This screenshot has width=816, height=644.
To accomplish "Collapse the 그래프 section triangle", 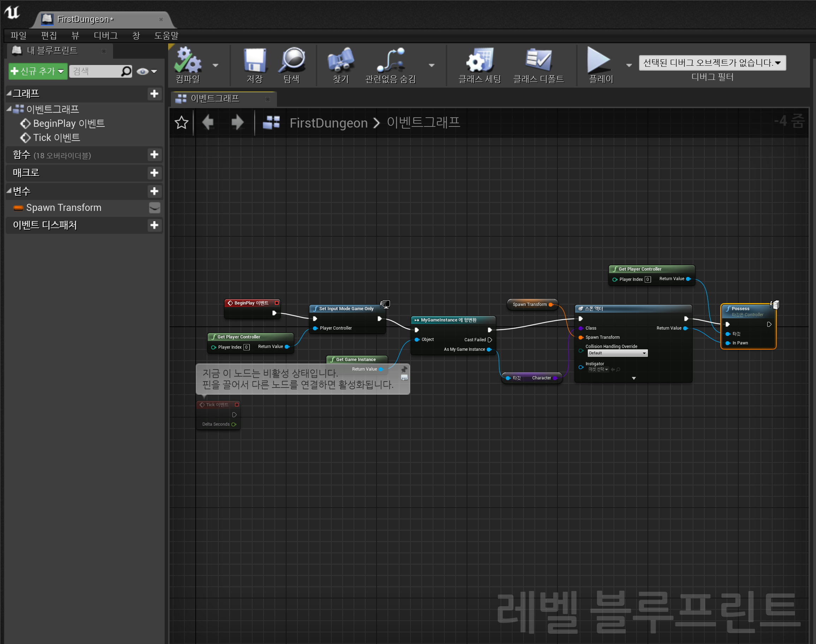I will click(x=9, y=93).
